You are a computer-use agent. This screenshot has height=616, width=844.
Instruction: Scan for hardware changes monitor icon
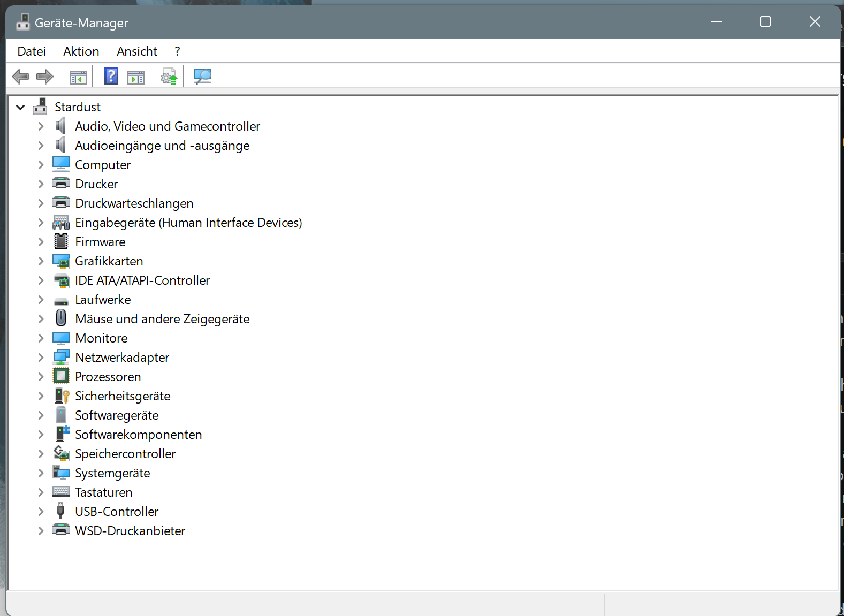[x=202, y=77]
